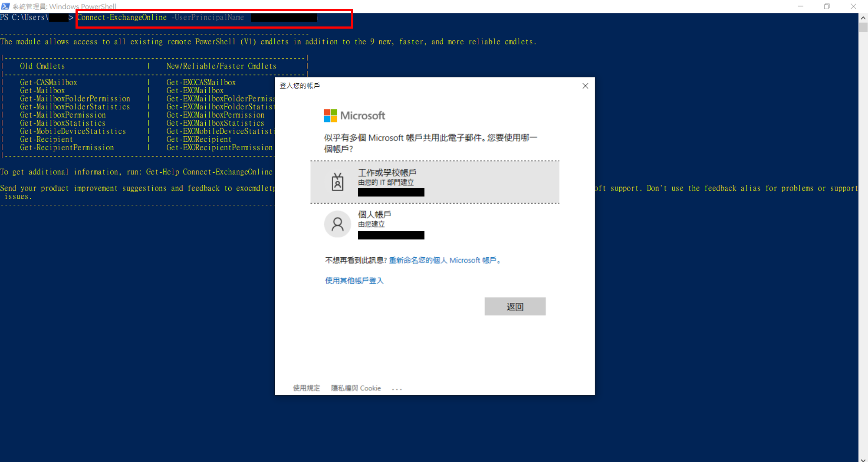Click the 使用其他帳戶登入 link
The height and width of the screenshot is (462, 868).
coord(354,281)
